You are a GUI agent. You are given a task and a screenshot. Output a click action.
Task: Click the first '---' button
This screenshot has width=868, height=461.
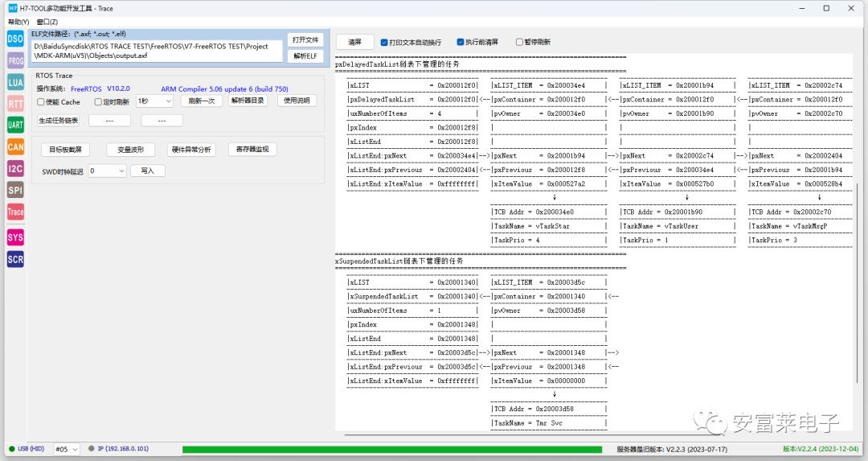109,120
